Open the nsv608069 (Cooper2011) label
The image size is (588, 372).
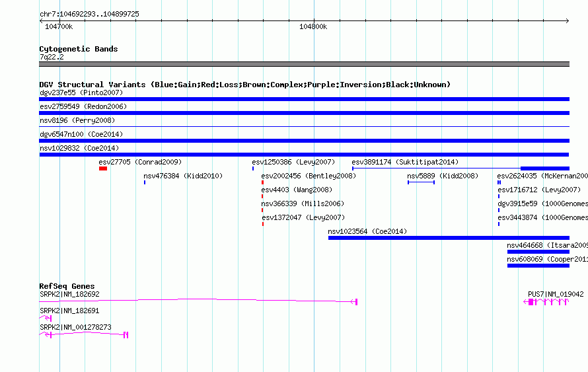(547, 259)
